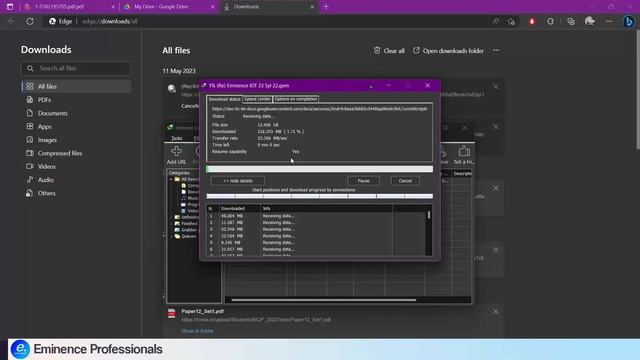640x360 pixels.
Task: Click the main download progress bar
Action: [x=320, y=169]
